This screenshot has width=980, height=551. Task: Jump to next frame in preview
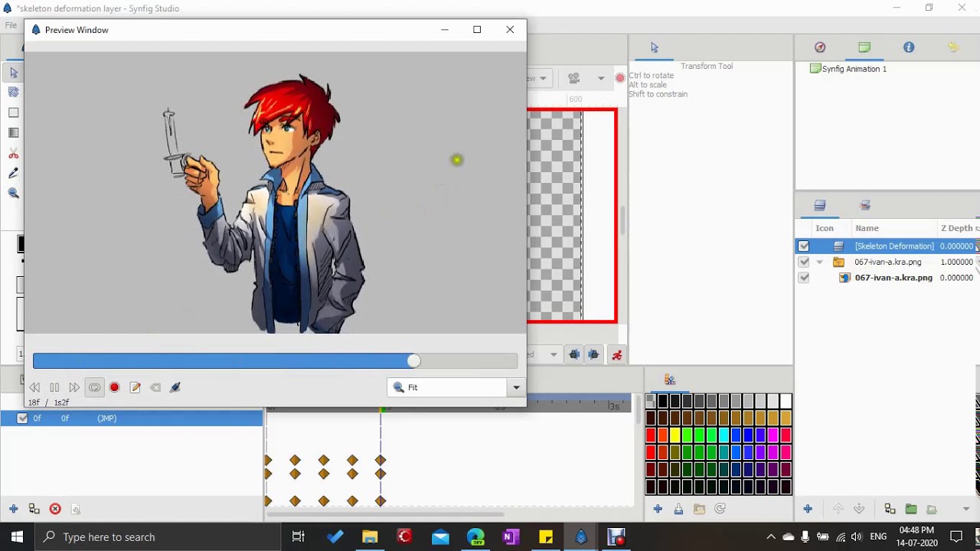(x=74, y=387)
